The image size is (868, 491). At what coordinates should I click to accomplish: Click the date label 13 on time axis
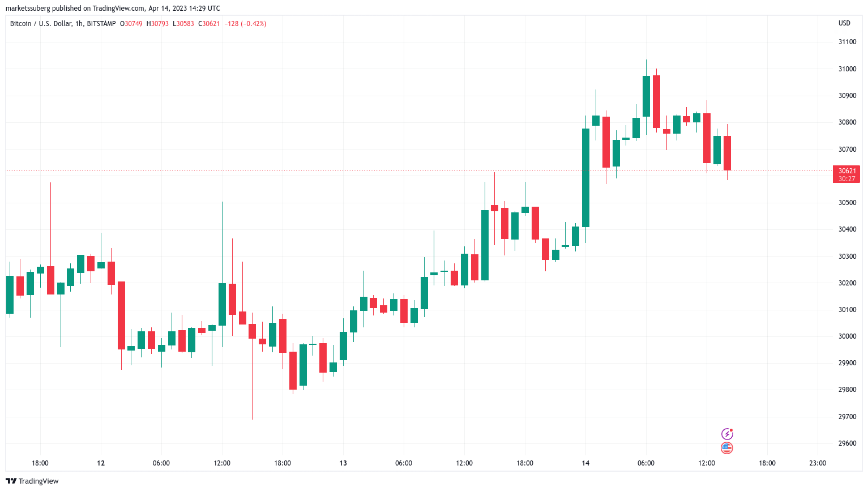(343, 463)
